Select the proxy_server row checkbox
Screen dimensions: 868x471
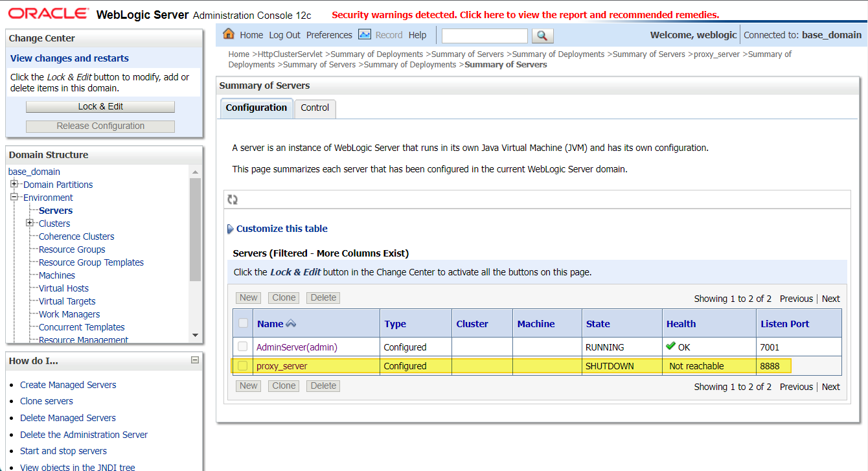point(242,365)
